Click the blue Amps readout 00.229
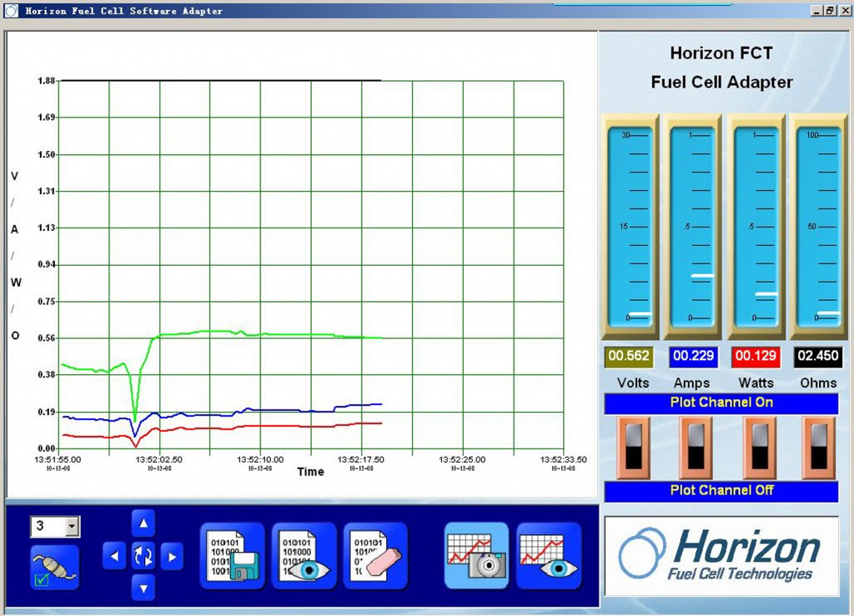The image size is (854, 616). pyautogui.click(x=693, y=356)
